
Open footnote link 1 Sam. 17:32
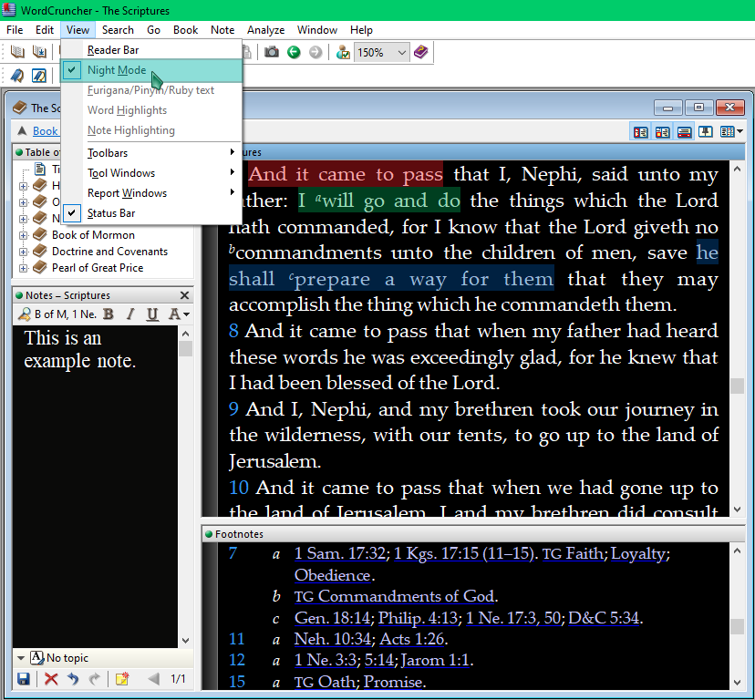pos(340,553)
